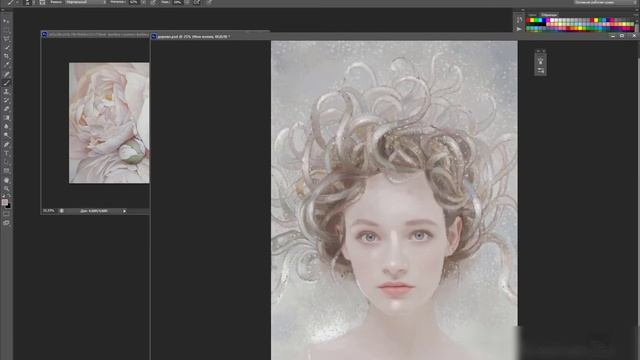Click the peony reference image canvas
The width and height of the screenshot is (640, 360).
(109, 123)
